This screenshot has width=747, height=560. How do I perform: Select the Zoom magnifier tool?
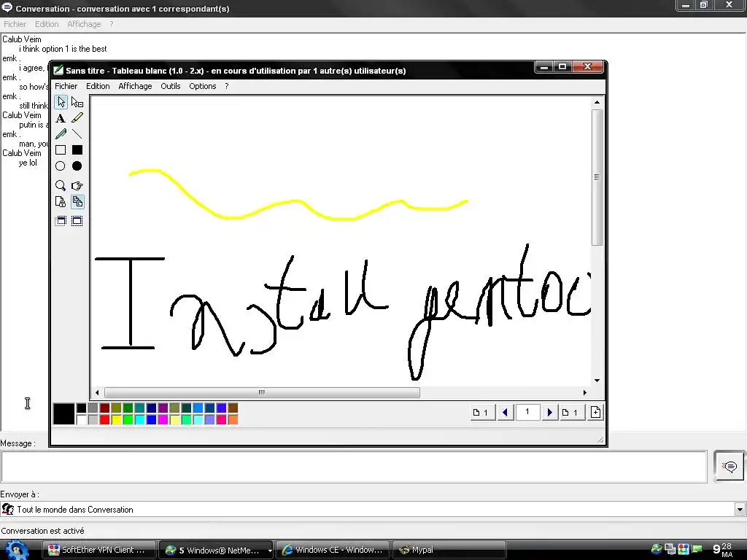click(x=61, y=185)
